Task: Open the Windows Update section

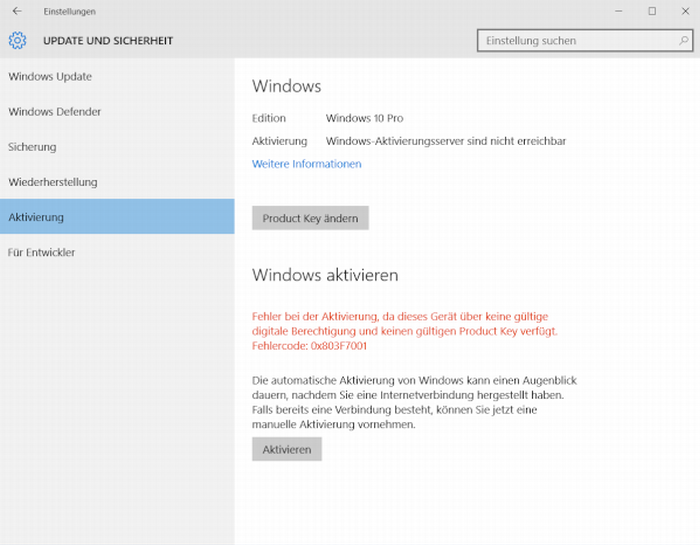Action: point(50,77)
